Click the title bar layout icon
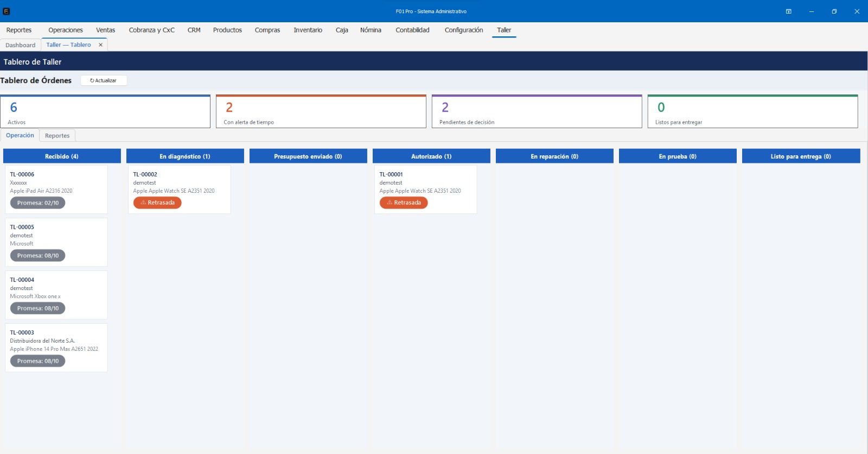 click(788, 11)
